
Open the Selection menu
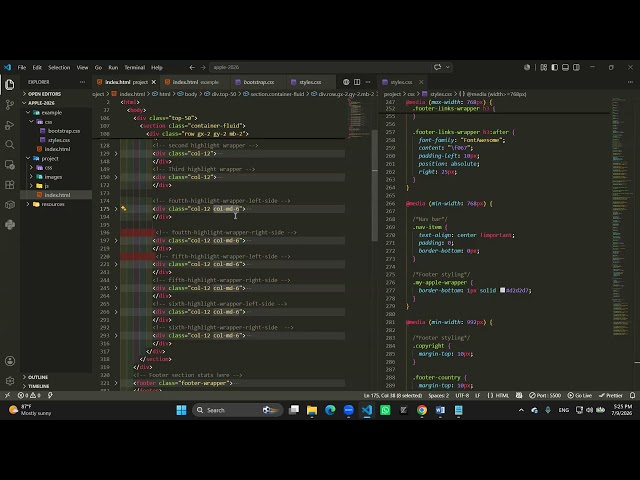coord(59,67)
